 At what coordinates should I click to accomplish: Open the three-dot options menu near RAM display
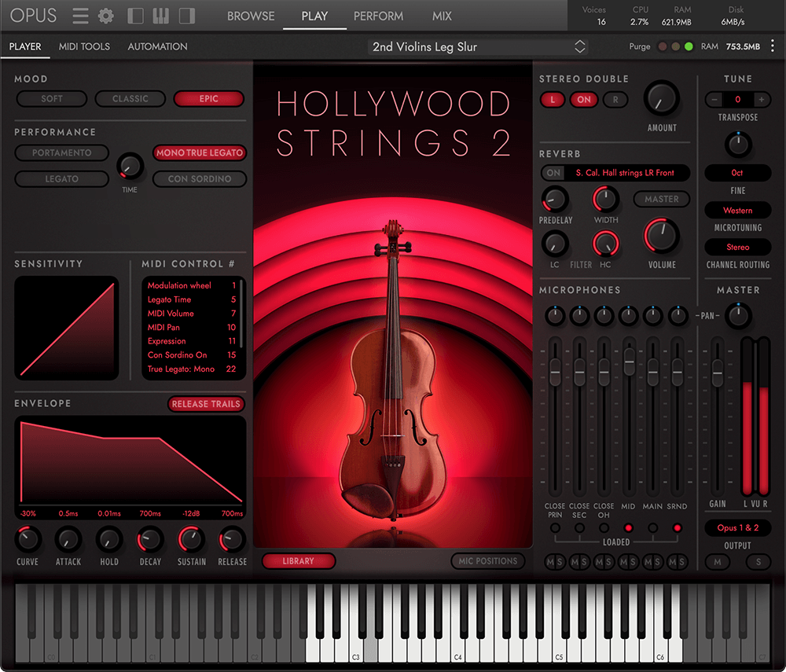point(773,47)
